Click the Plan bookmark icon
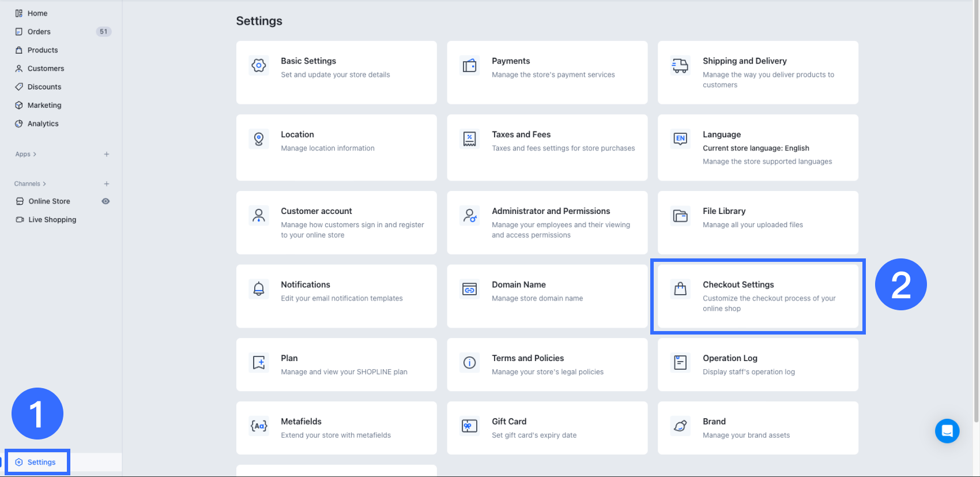The image size is (980, 477). pos(259,363)
